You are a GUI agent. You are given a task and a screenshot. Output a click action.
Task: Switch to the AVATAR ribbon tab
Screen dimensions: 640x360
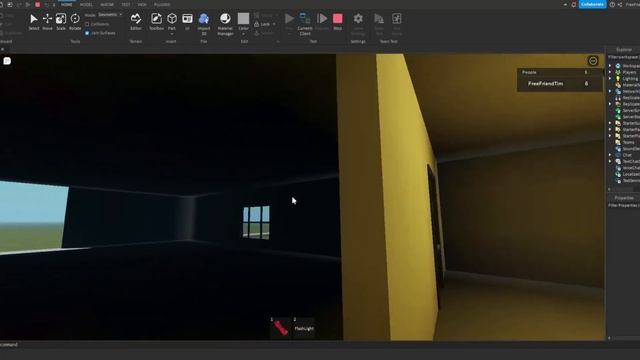107,4
